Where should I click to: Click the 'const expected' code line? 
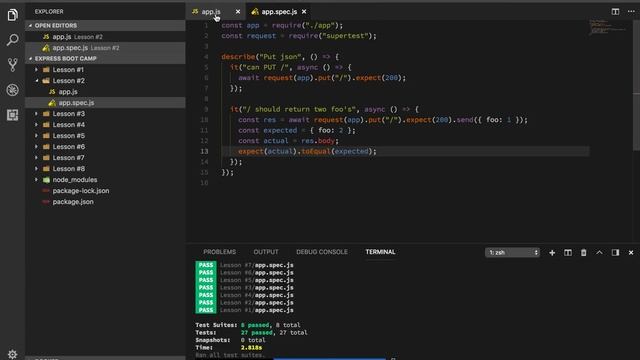click(297, 130)
